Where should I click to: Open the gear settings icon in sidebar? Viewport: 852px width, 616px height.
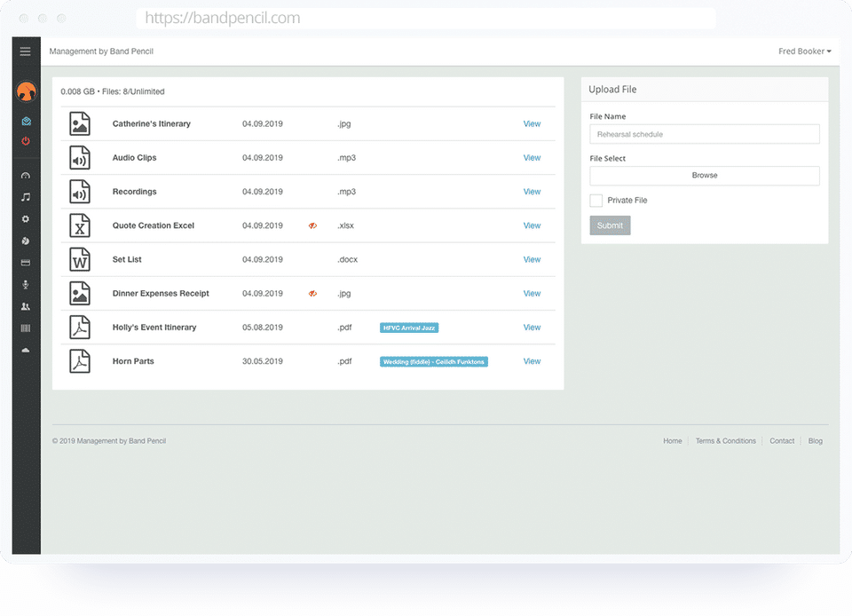[26, 219]
